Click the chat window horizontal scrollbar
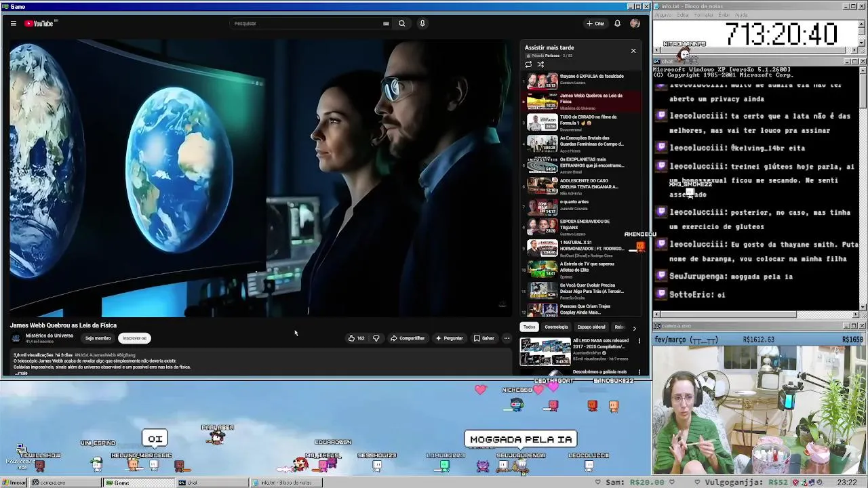 pos(755,314)
